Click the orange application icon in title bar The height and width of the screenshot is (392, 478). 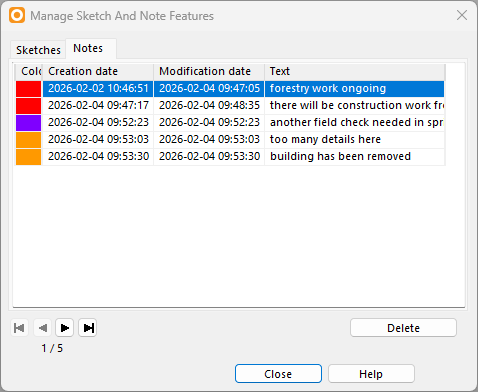click(x=17, y=15)
